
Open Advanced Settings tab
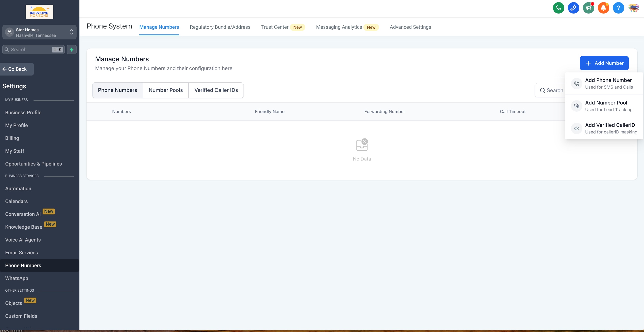[x=410, y=27]
